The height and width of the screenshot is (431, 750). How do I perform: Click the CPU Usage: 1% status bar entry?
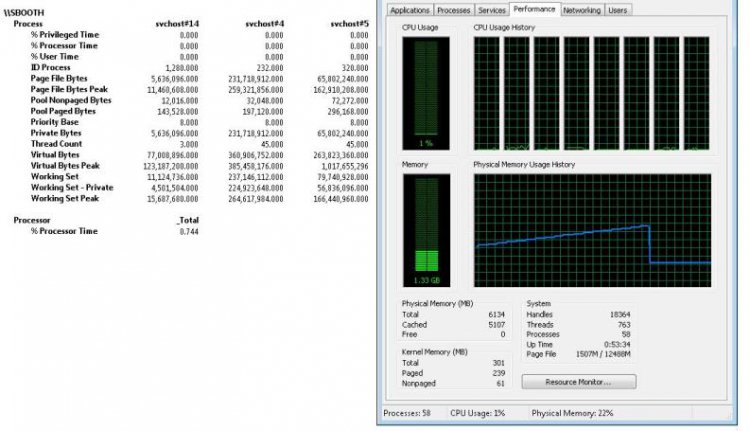coord(477,413)
